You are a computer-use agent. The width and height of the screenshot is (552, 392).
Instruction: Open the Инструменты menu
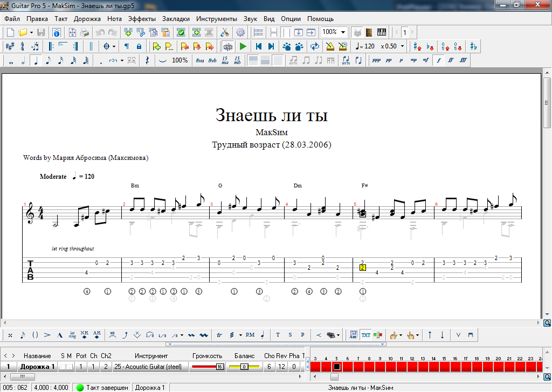pyautogui.click(x=216, y=18)
